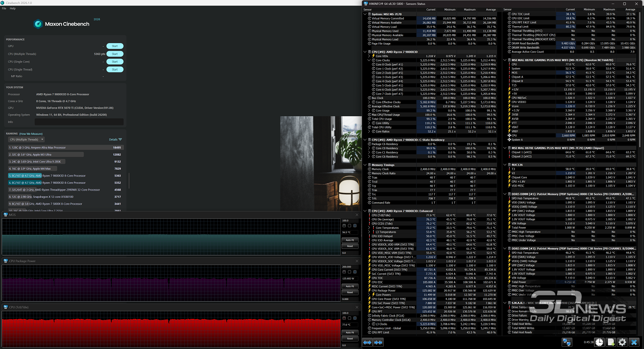
Task: Expand the Core Temperatures tree row
Action: [369, 228]
